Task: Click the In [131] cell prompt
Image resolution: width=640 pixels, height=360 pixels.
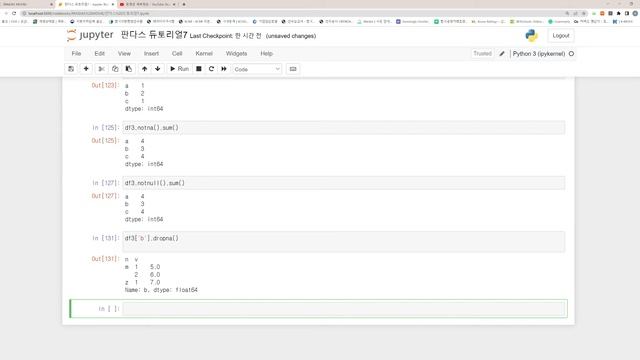Action: pos(105,238)
